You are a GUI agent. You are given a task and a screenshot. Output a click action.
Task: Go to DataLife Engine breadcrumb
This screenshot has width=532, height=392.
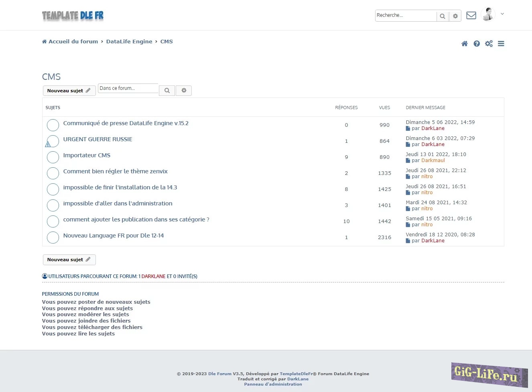coord(129,42)
